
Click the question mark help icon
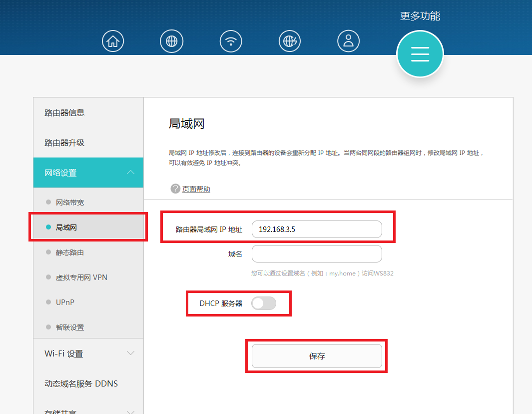pos(175,188)
